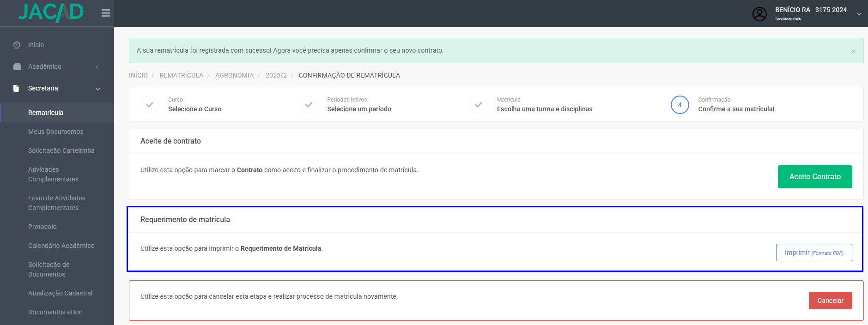
Task: Select 'Confirme a sua matrícula!' step
Action: point(736,109)
